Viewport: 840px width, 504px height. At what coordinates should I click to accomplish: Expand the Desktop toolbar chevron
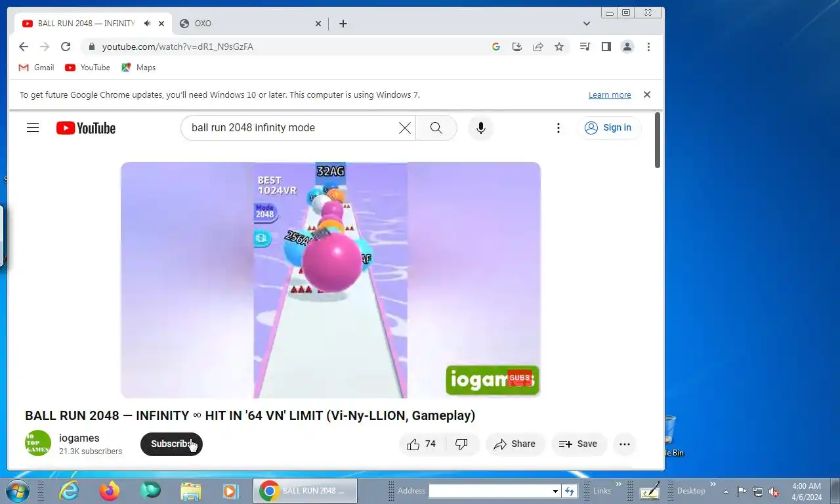point(713,485)
